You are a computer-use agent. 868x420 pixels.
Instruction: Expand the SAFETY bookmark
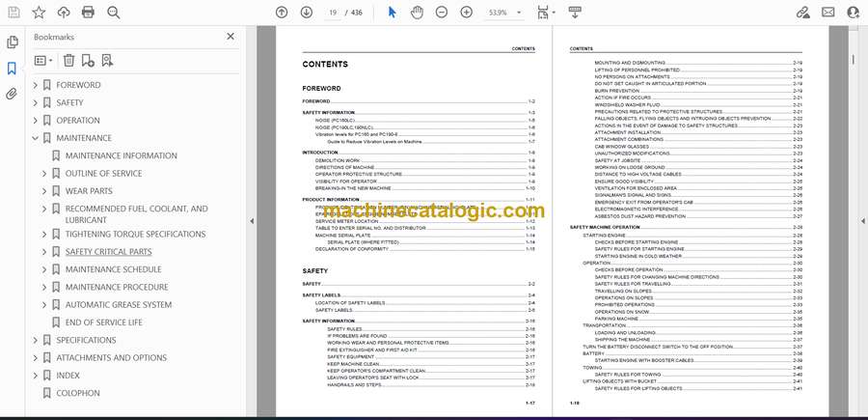(36, 103)
